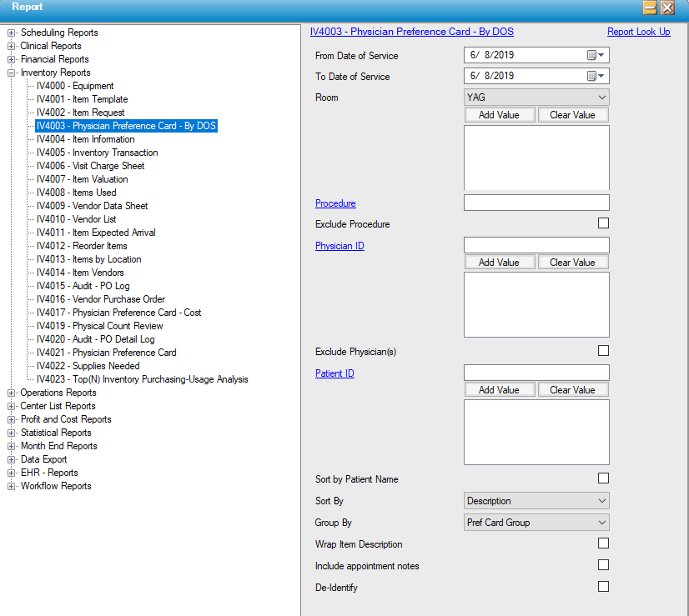
Task: Expand the Scheduling Reports tree node
Action: (x=12, y=33)
